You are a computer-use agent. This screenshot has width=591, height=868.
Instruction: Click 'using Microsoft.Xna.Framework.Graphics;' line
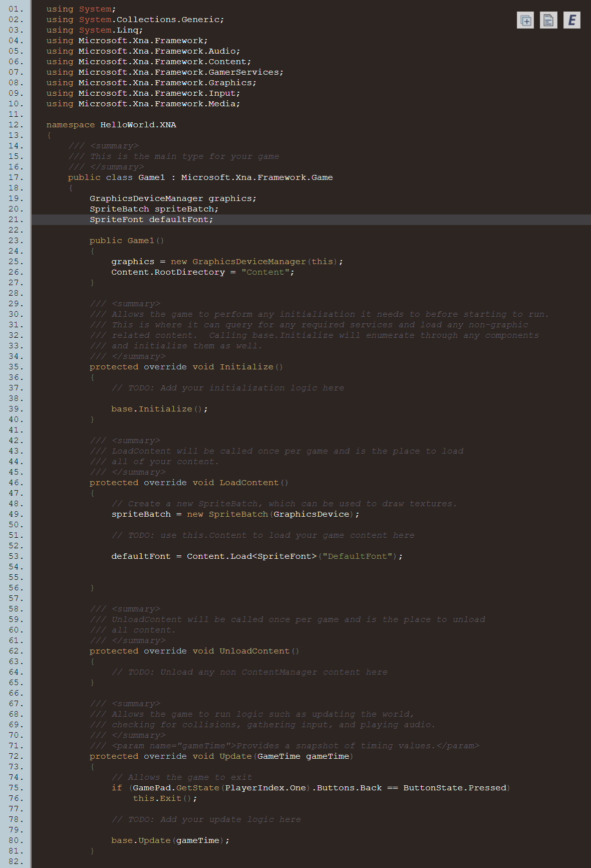[151, 83]
